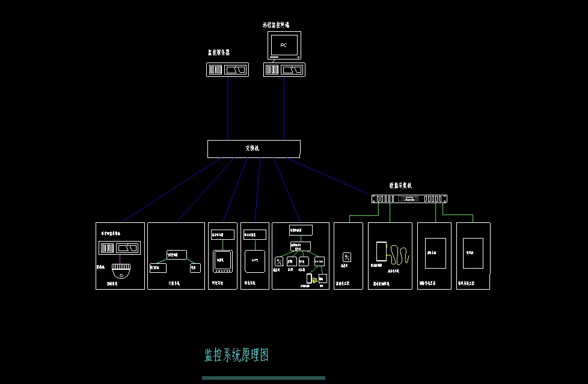Click the 数据采集机 label

pyautogui.click(x=400, y=185)
